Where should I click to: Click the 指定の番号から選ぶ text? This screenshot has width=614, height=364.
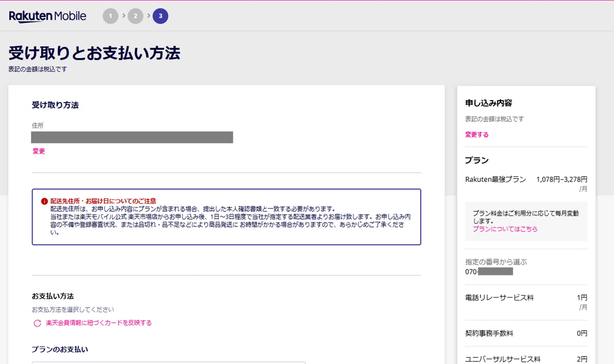(496, 262)
